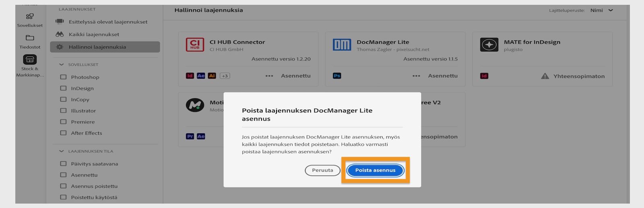
Task: Click After Effects badge on Motion card
Action: click(x=201, y=137)
